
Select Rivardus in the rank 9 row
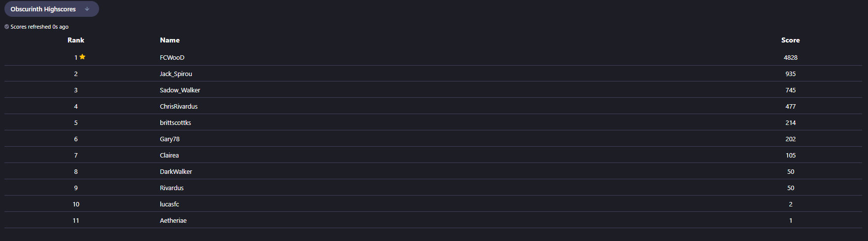pyautogui.click(x=172, y=188)
